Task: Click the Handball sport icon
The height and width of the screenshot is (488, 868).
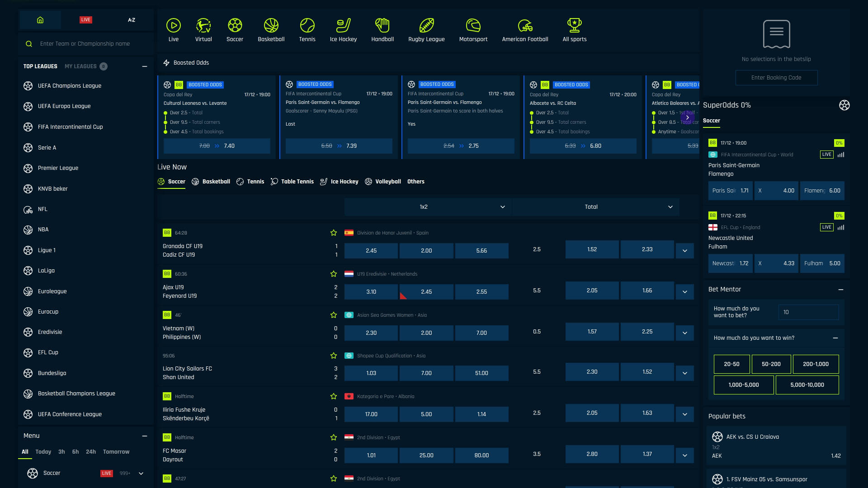Action: point(382,29)
